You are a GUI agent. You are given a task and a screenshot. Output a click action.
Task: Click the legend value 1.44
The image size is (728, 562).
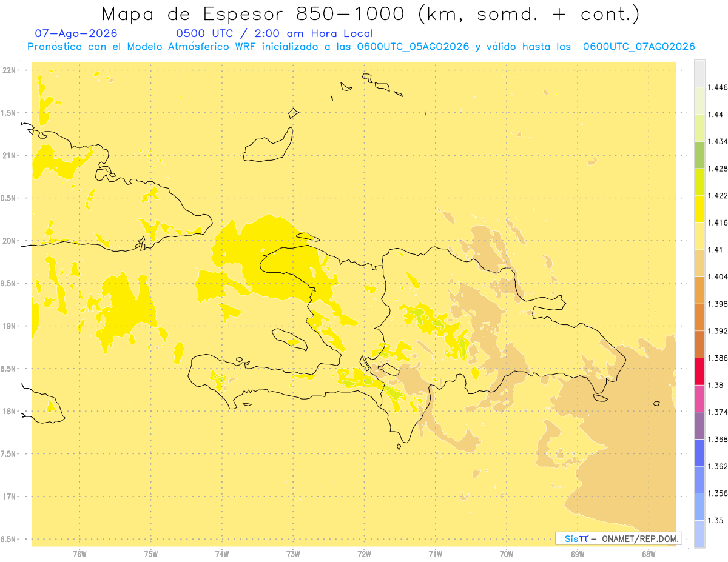(x=716, y=115)
